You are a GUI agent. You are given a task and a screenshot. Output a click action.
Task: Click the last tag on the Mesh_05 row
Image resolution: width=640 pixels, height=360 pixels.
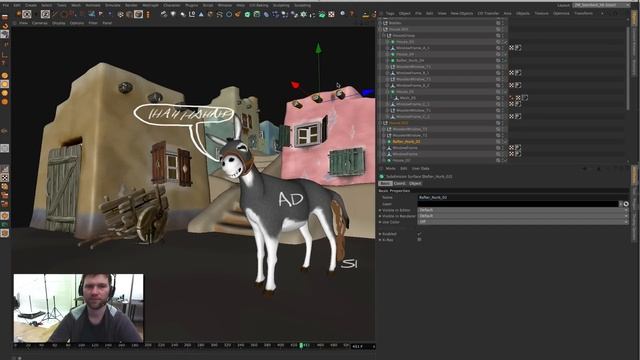point(525,98)
